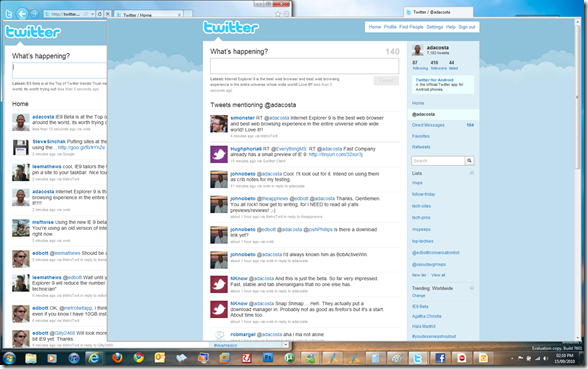
Task: Click the browser refresh button
Action: (100, 14)
